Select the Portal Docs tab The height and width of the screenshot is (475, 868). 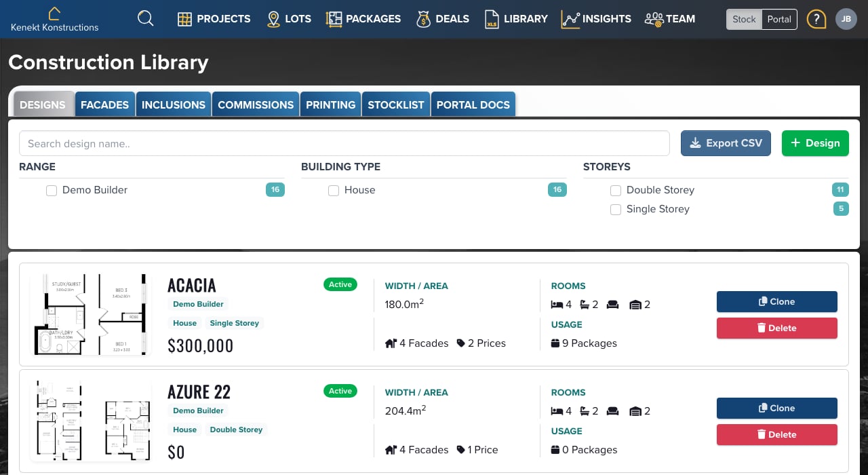point(473,104)
